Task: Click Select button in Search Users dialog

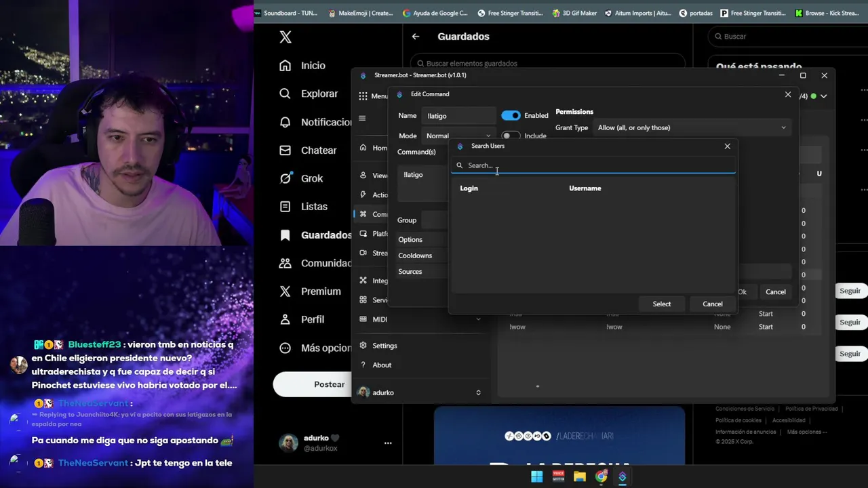Action: [x=662, y=304]
